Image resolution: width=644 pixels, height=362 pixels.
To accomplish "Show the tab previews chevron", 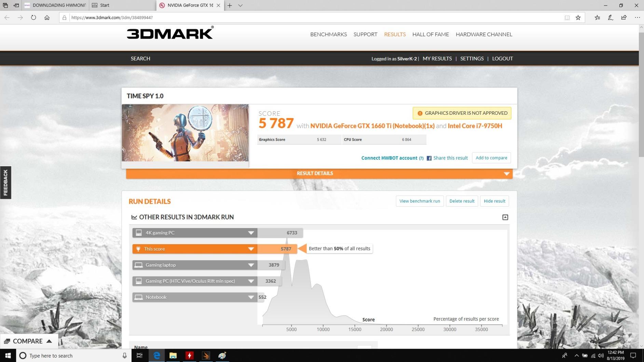I will [x=241, y=5].
